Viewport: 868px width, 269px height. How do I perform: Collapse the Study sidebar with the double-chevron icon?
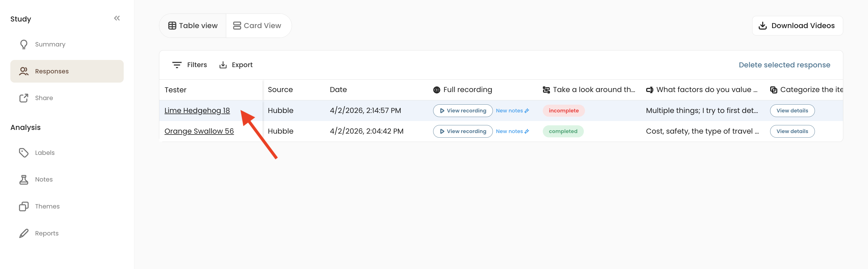click(117, 18)
